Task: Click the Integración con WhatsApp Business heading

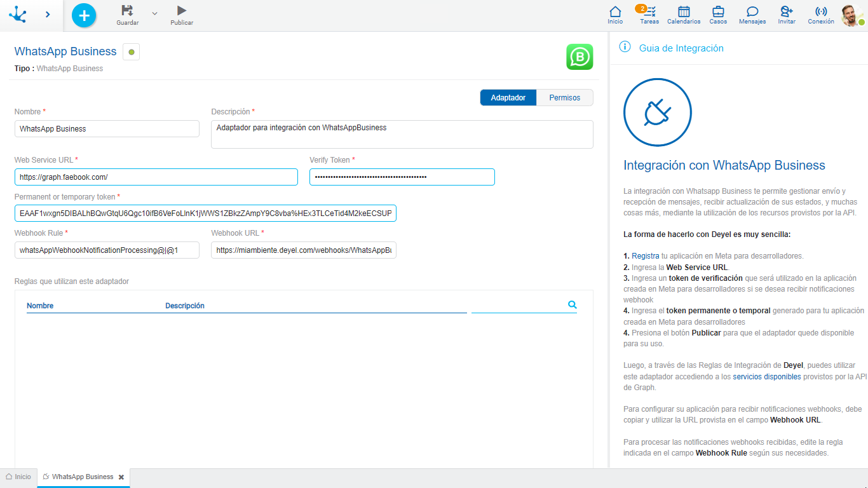Action: tap(724, 166)
